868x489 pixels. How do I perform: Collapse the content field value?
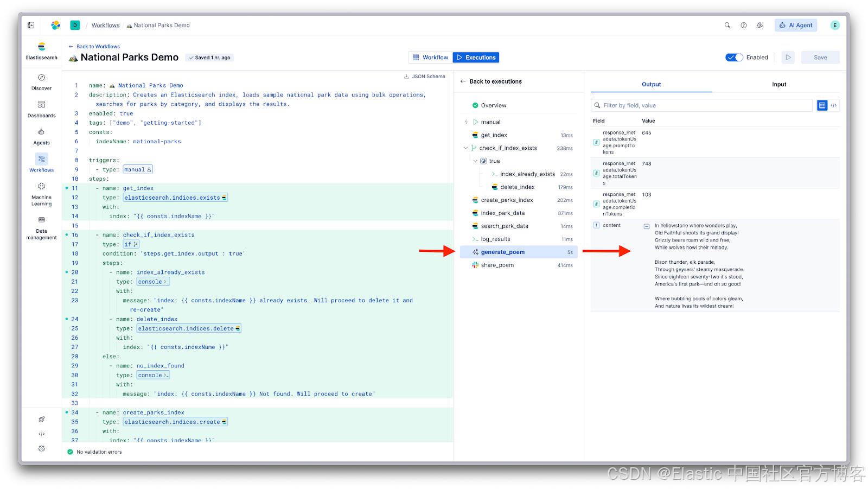click(647, 226)
